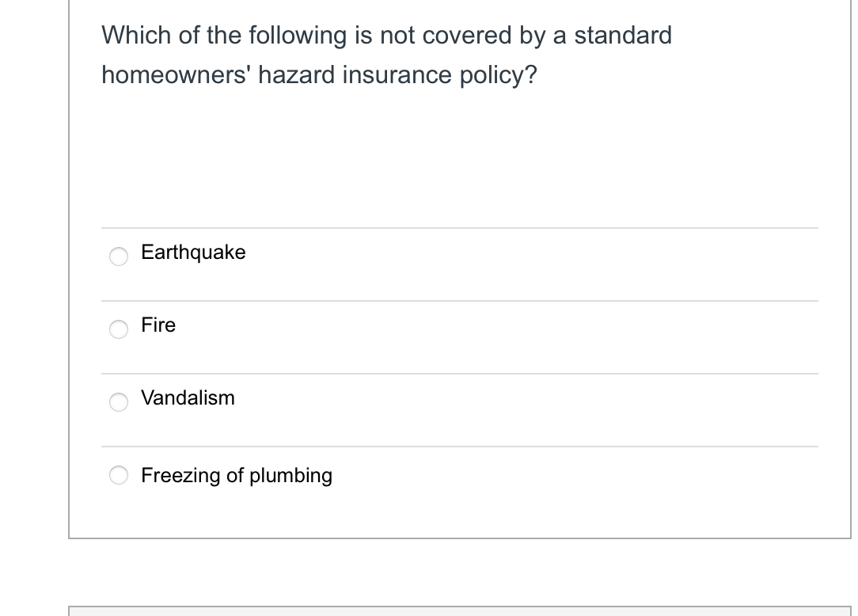Screen dimensions: 858x616
Task: Click the 'Vandalism' answer label text
Action: pyautogui.click(x=188, y=398)
